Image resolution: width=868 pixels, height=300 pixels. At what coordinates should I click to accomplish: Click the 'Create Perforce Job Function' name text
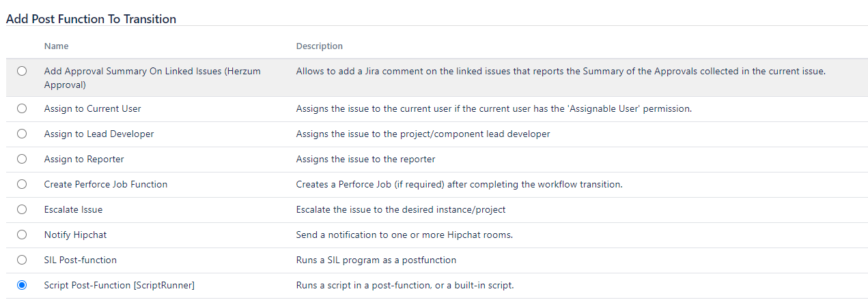(105, 184)
